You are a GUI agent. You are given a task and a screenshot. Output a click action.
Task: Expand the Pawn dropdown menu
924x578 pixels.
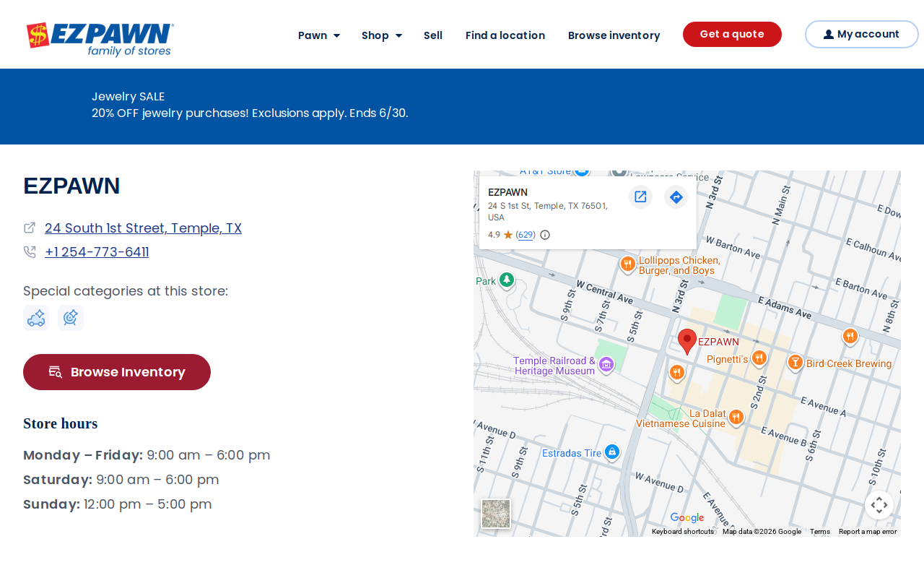click(318, 35)
